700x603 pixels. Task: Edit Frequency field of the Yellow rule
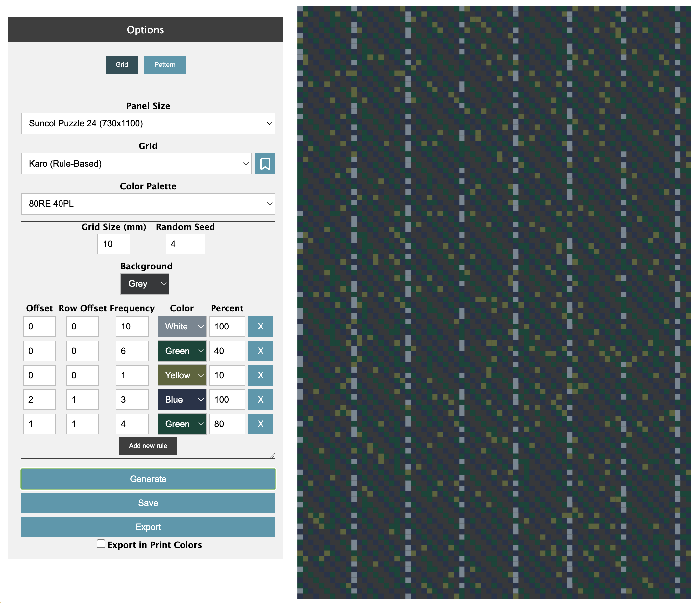tap(132, 375)
